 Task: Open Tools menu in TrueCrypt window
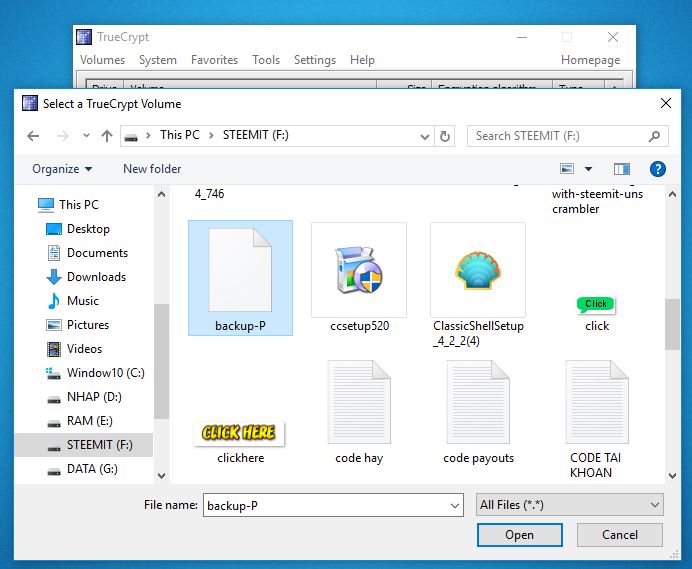coord(266,60)
